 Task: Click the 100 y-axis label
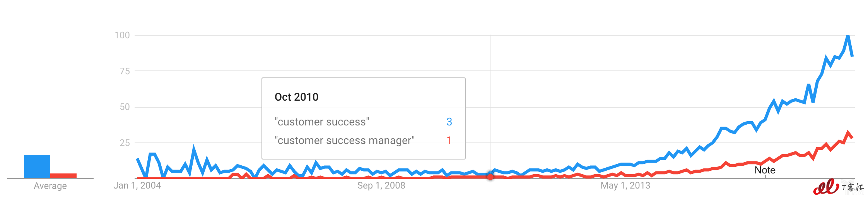click(x=122, y=35)
